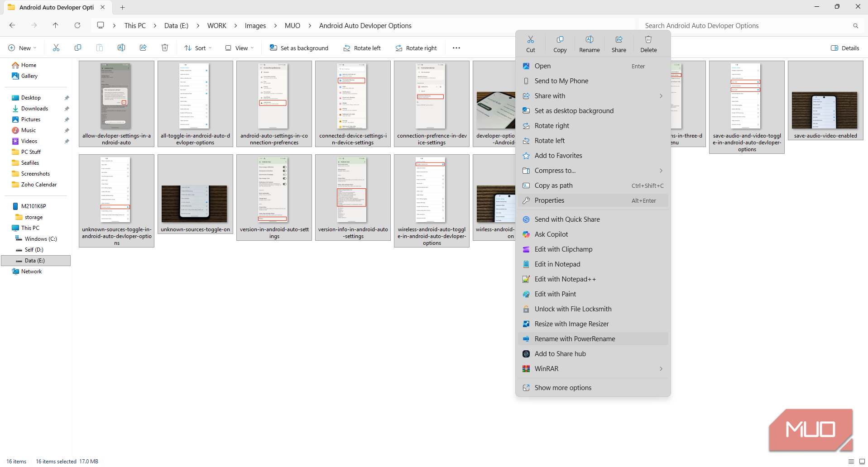
Task: Open Downloads in the navigation pane
Action: click(34, 109)
